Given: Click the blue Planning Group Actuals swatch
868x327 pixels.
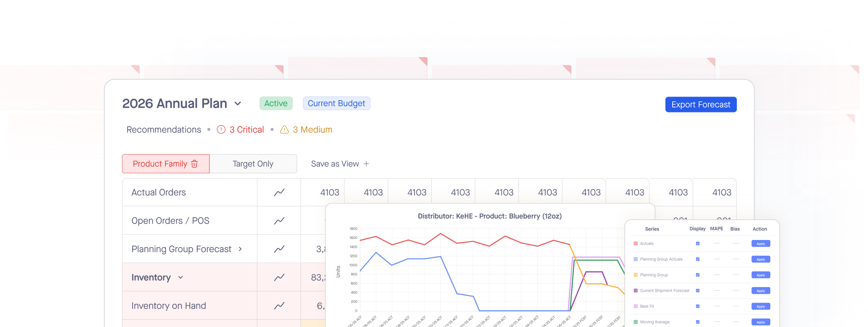Looking at the screenshot, I should tap(635, 259).
